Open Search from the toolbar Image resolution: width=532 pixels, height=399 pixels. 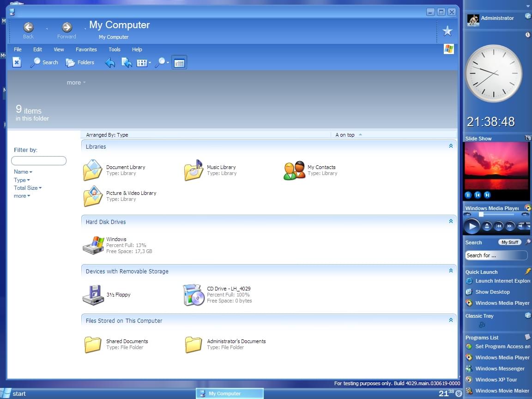pos(44,62)
